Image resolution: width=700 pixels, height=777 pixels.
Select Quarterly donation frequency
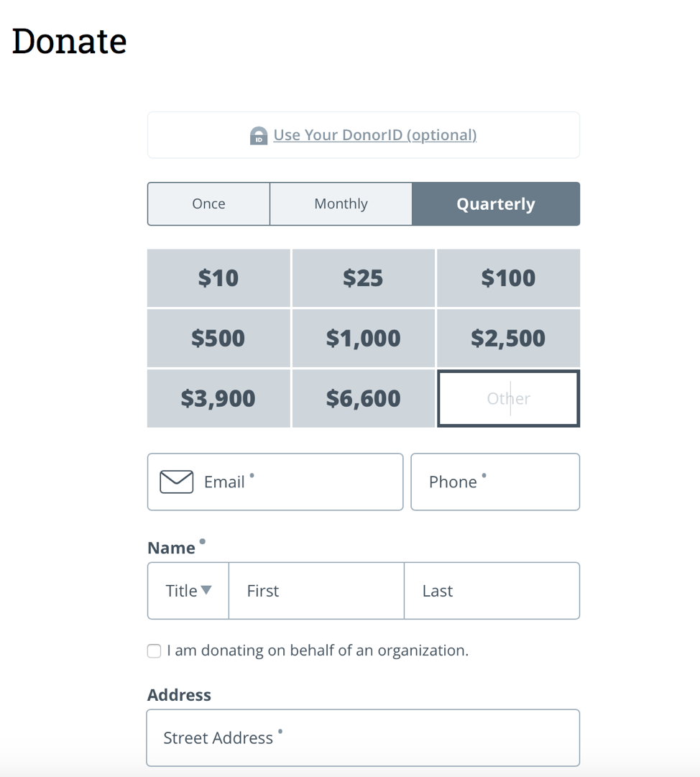[x=496, y=203]
